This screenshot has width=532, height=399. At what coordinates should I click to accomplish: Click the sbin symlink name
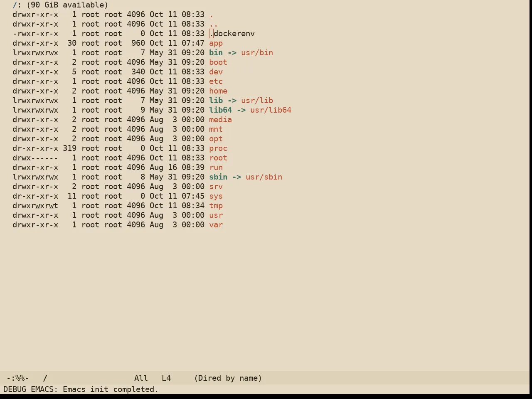pos(218,177)
